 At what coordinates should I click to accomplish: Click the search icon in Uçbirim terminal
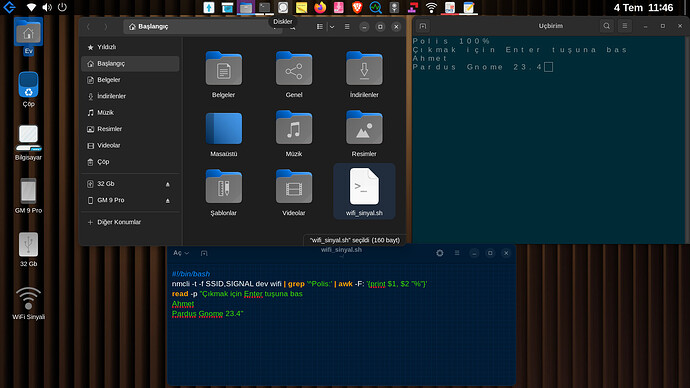pos(606,26)
